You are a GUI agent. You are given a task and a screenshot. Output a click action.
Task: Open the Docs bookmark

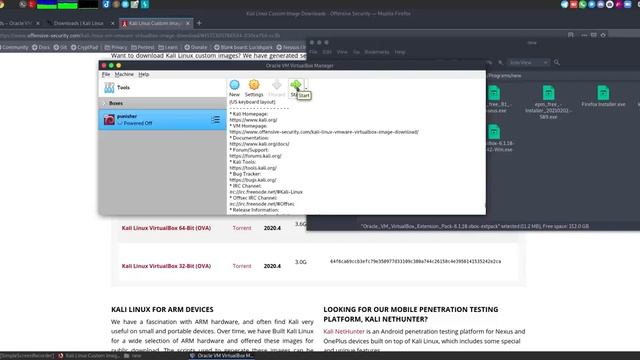coord(41,47)
